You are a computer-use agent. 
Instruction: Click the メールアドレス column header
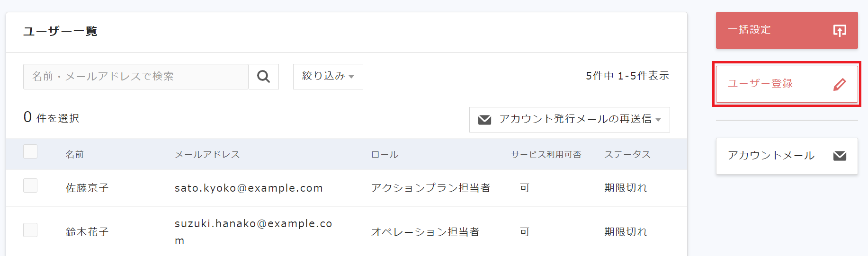(x=207, y=155)
